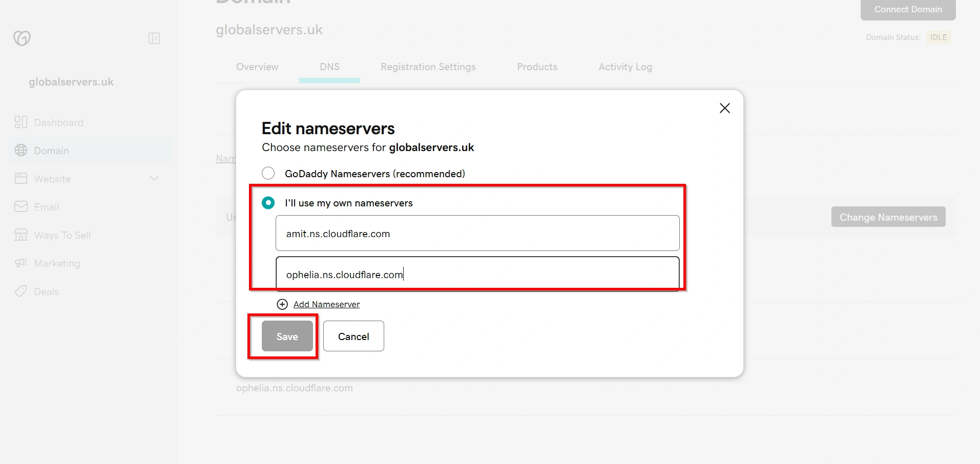Click the globalservers.uk sidebar title
This screenshot has height=464, width=980.
tap(71, 82)
